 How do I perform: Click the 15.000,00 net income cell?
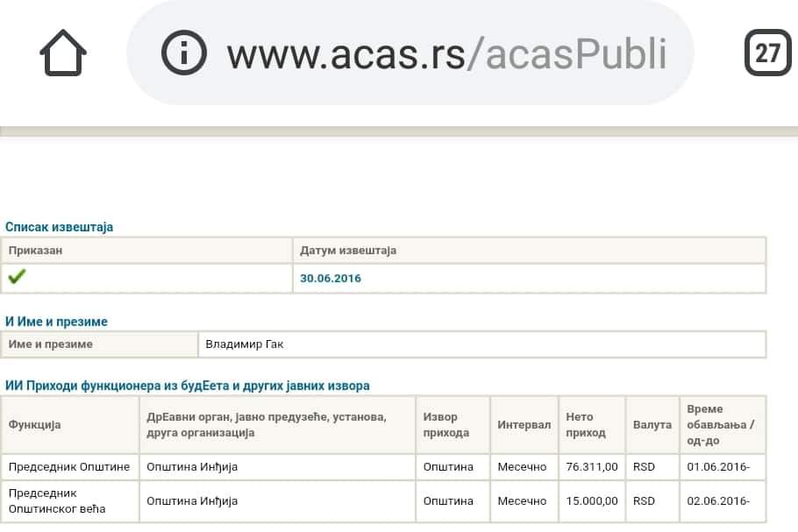pyautogui.click(x=592, y=501)
